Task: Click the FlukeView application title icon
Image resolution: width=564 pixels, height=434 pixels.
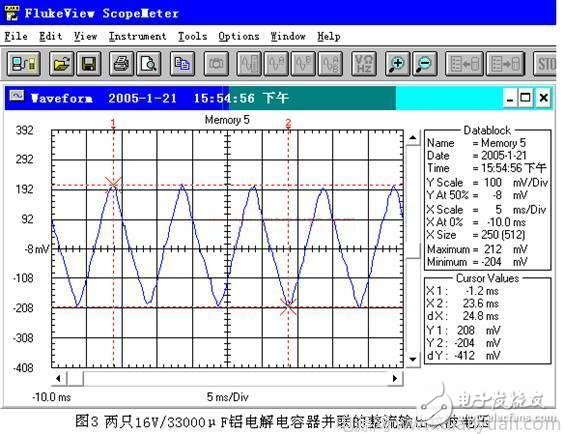Action: click(12, 13)
